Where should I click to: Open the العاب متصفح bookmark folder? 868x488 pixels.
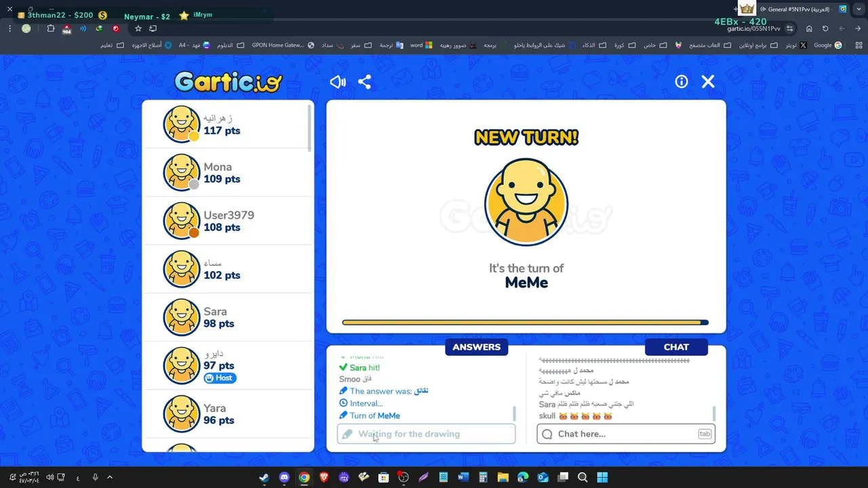710,45
